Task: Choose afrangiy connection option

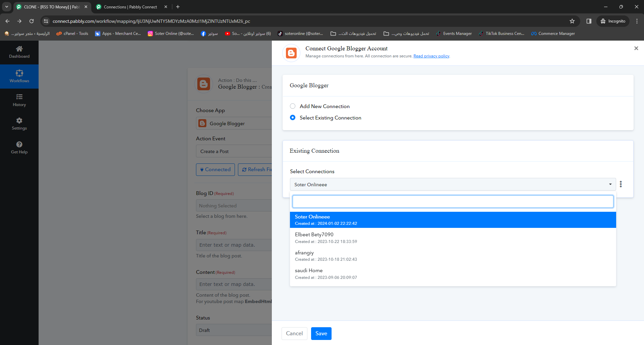Action: pyautogui.click(x=453, y=256)
